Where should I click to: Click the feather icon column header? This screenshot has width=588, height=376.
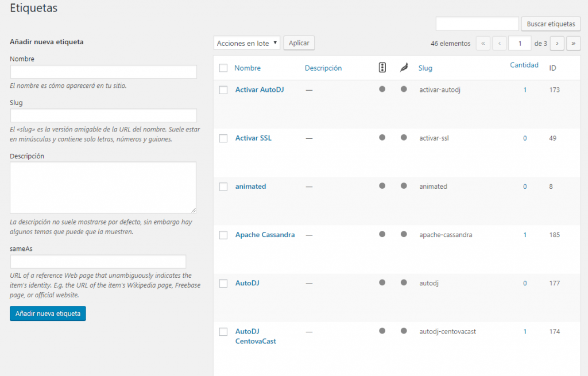403,67
